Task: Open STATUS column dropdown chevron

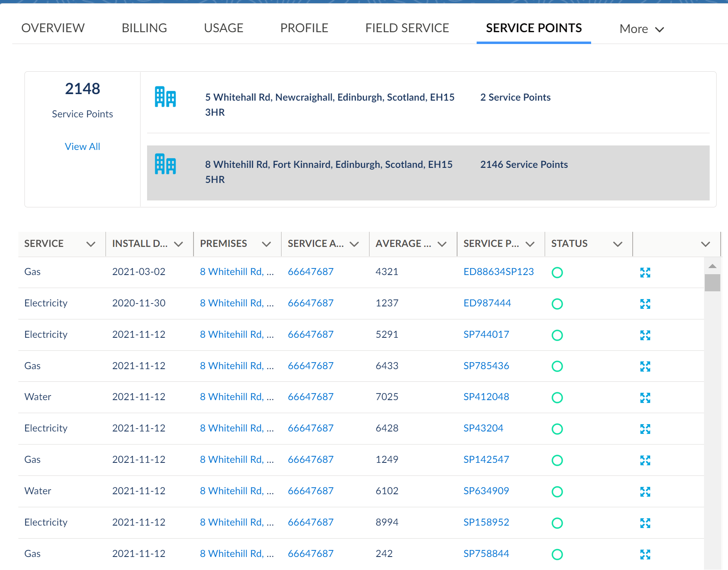Action: click(x=618, y=244)
